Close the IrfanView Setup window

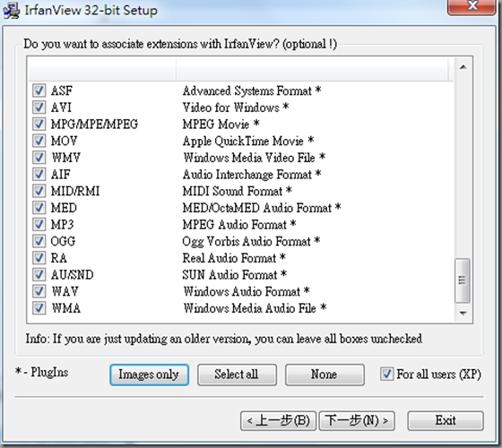coord(472,6)
